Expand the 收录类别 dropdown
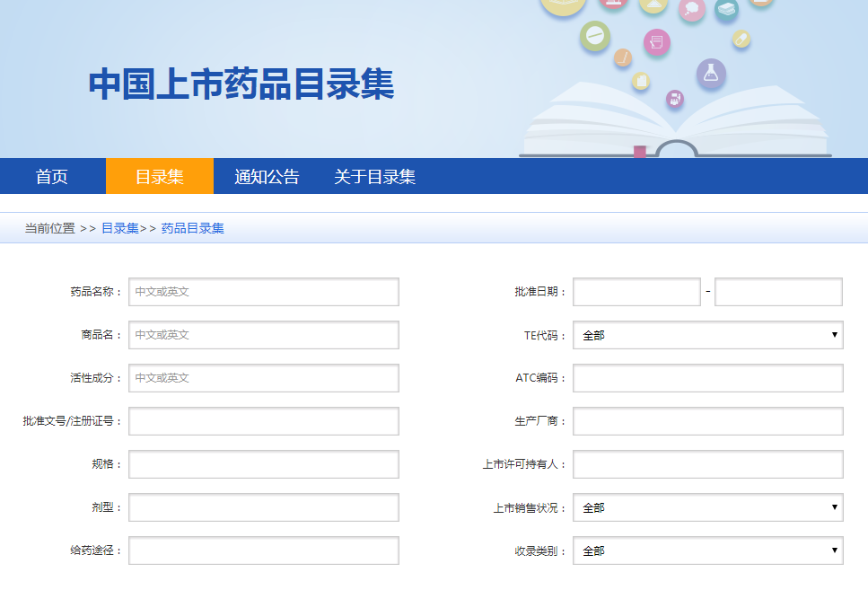 pos(708,550)
